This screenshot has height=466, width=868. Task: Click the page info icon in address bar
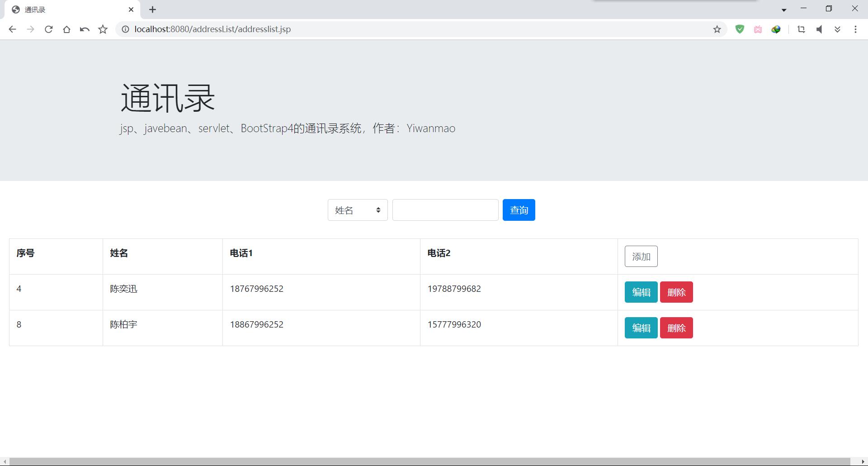click(x=124, y=29)
